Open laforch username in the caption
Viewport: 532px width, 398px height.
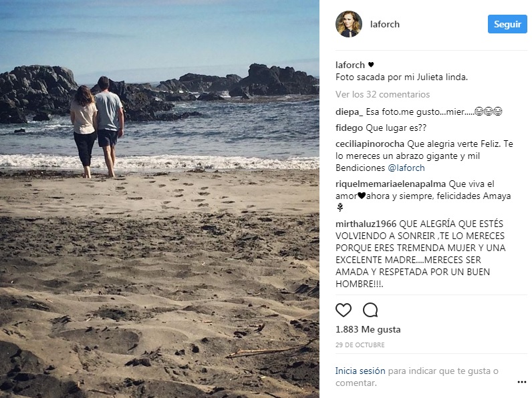click(x=350, y=65)
